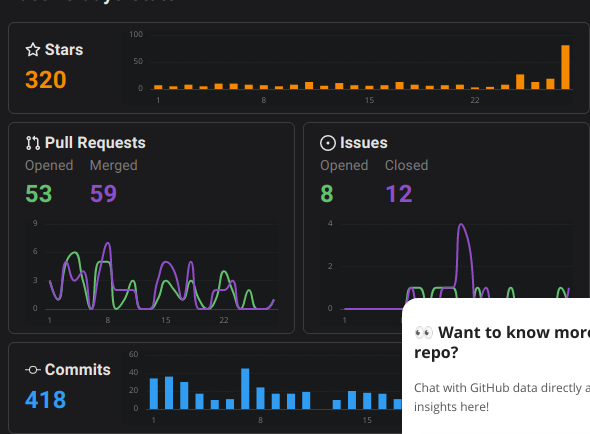The height and width of the screenshot is (434, 590).
Task: Select the Commits heading
Action: (78, 370)
